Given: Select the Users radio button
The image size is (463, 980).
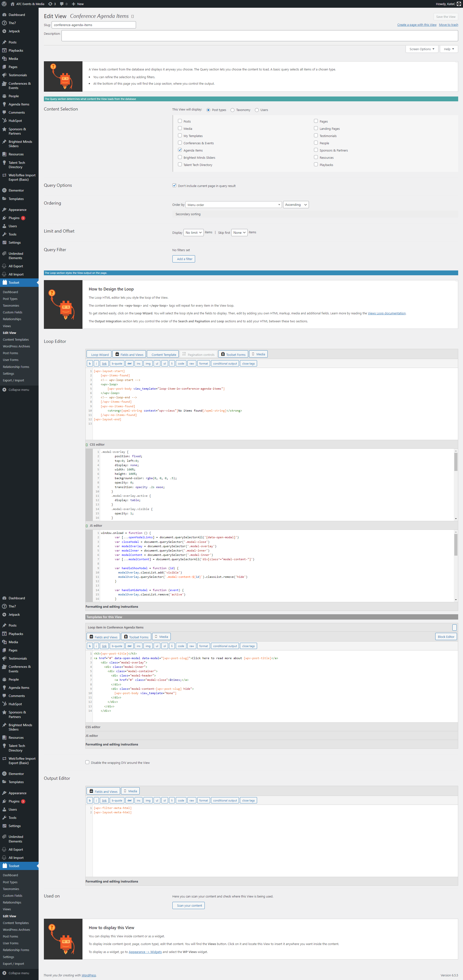Looking at the screenshot, I should pos(257,110).
